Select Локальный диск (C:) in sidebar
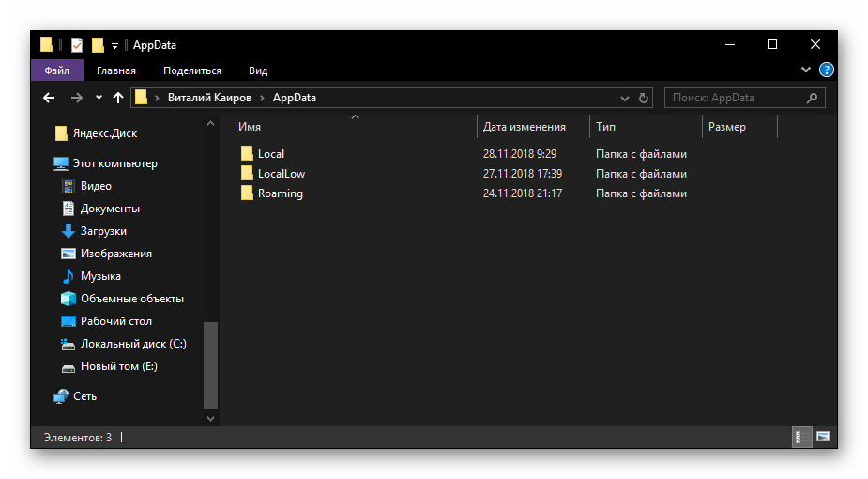This screenshot has height=479, width=868. pos(133,344)
